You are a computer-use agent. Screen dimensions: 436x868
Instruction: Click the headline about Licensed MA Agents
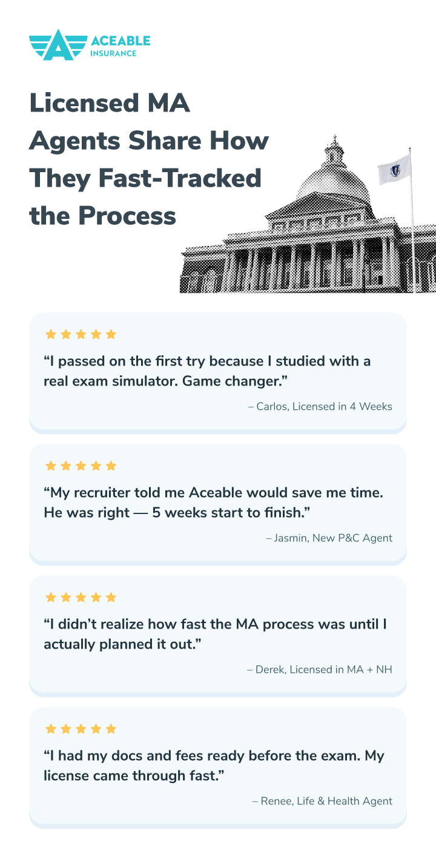point(149,159)
